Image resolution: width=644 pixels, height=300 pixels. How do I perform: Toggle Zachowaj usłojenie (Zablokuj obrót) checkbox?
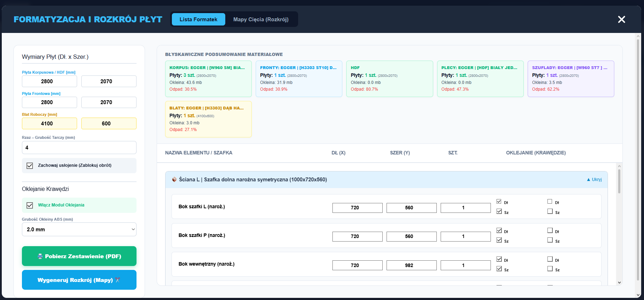30,165
